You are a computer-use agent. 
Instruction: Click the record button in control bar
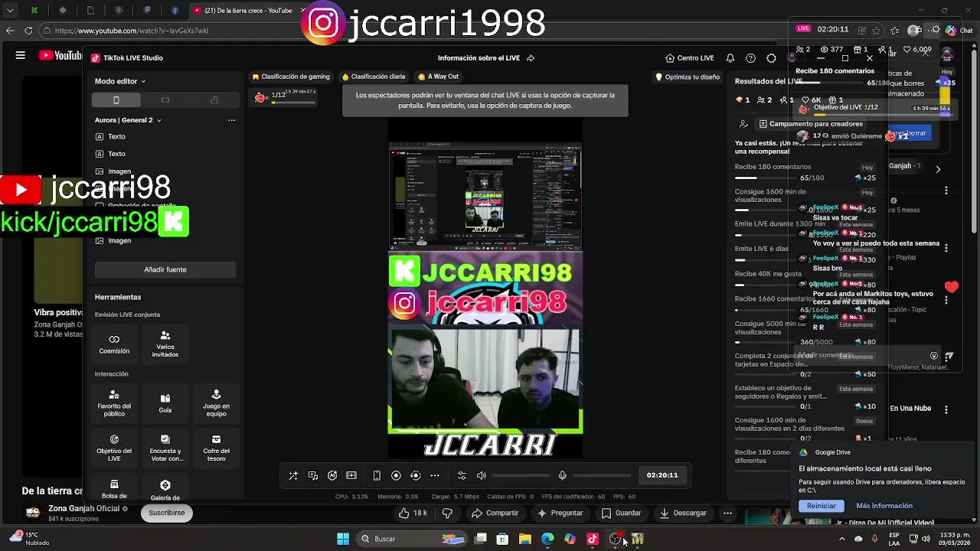396,475
